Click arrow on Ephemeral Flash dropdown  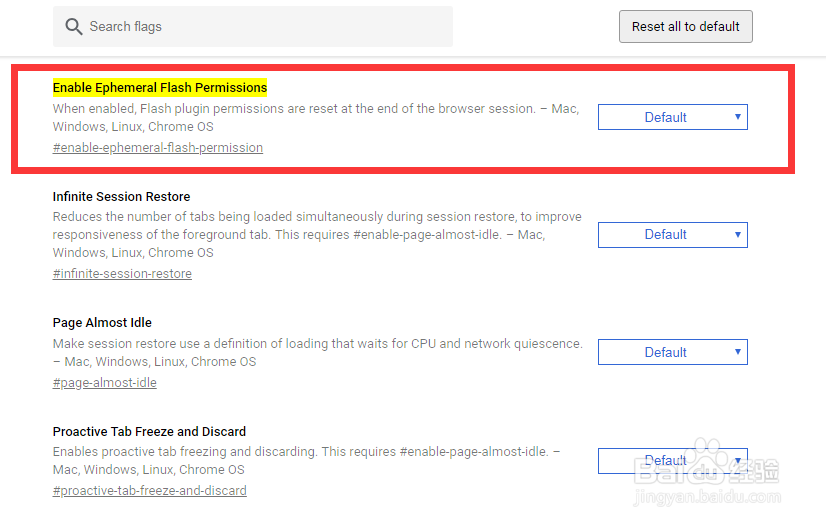pos(738,117)
